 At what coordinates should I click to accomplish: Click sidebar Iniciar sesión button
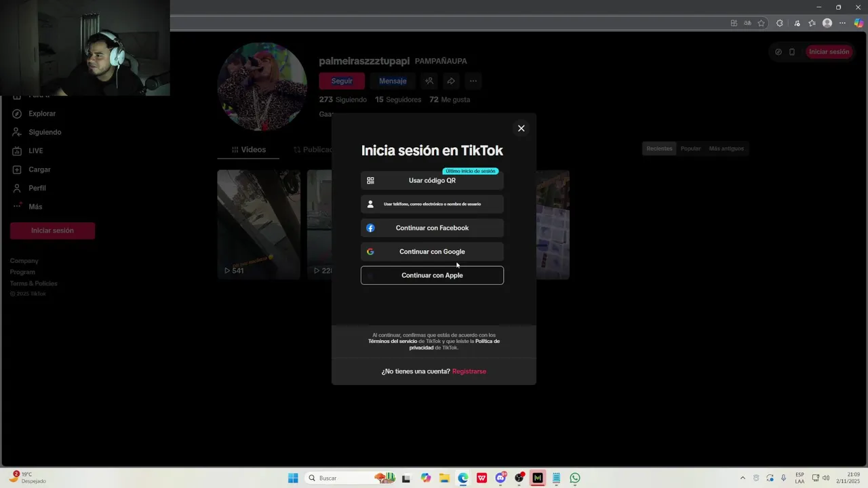(x=52, y=230)
